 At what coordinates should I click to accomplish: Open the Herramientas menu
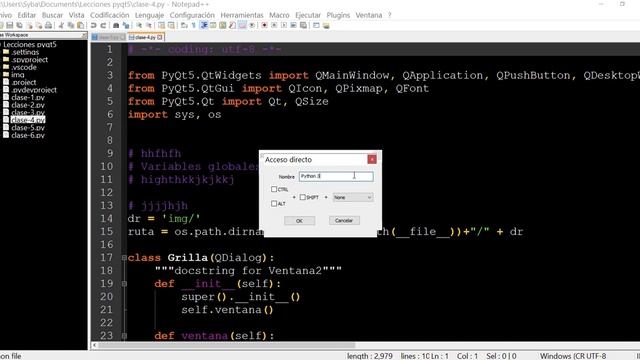[x=242, y=15]
